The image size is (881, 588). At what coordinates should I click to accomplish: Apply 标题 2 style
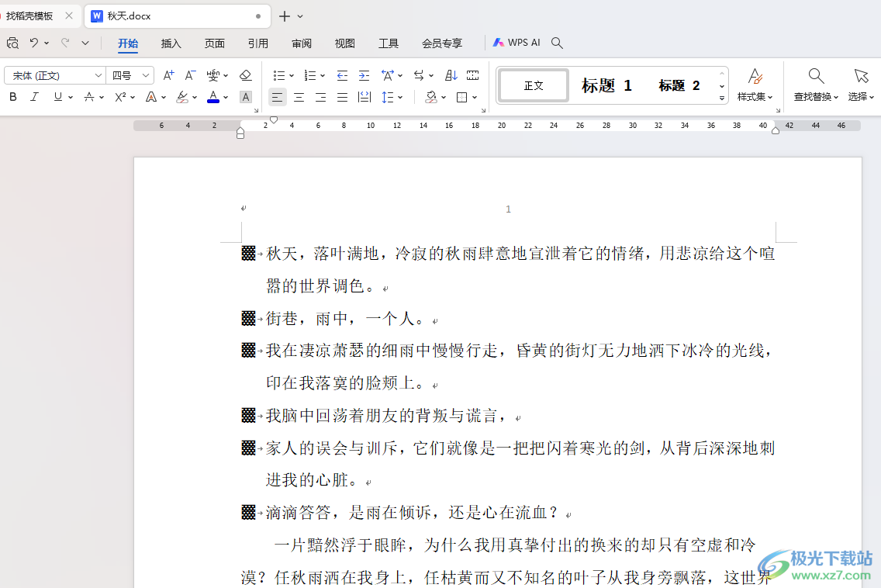[x=679, y=85]
